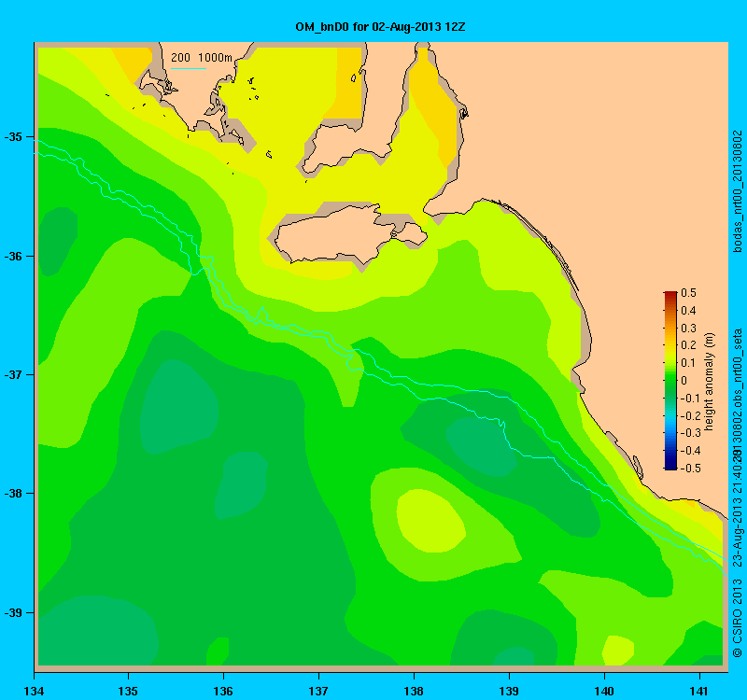The image size is (747, 700).
Task: Click the 0.3 value on the color scale
Action: point(688,329)
